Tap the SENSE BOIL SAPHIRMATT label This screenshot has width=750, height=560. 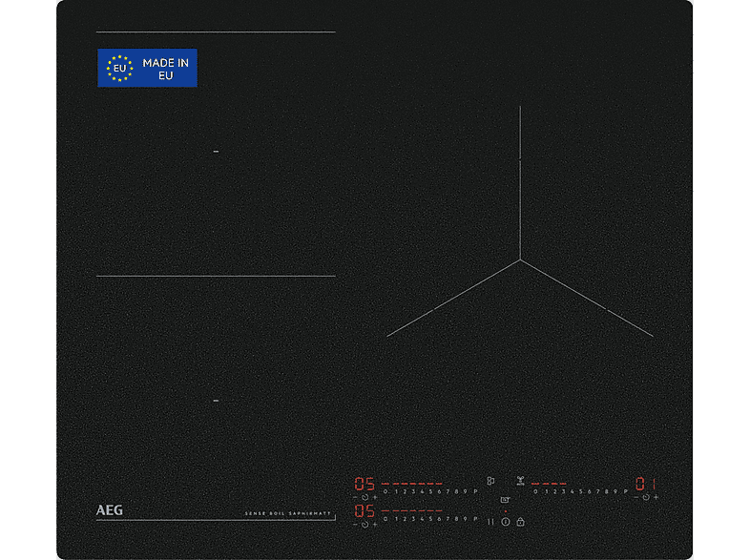click(290, 515)
